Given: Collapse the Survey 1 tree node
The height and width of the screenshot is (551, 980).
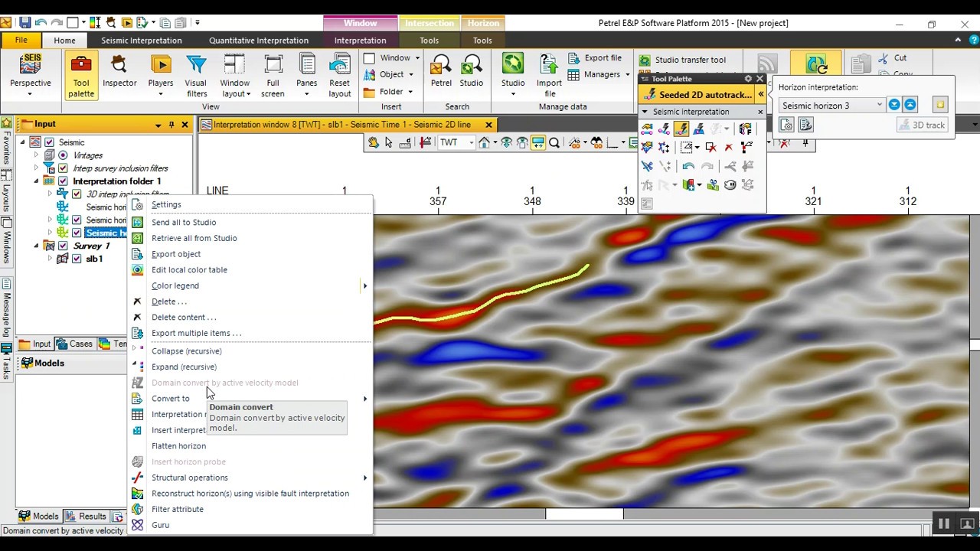Looking at the screenshot, I should [35, 246].
